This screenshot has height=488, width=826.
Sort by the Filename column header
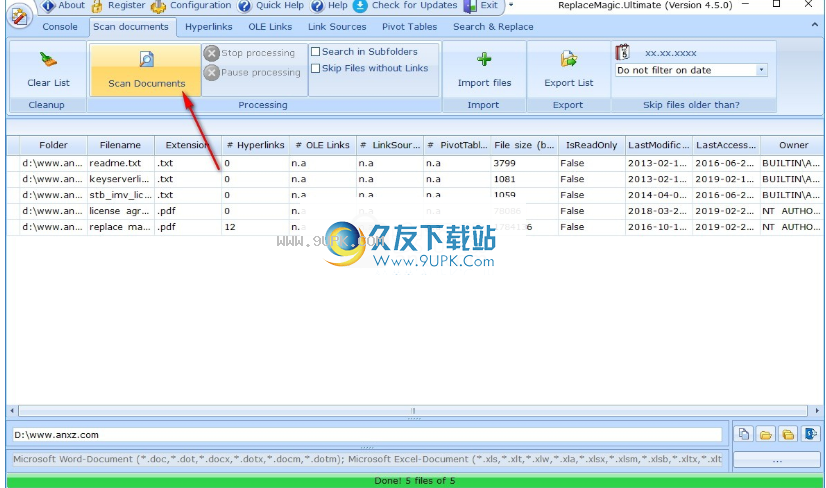click(x=120, y=145)
